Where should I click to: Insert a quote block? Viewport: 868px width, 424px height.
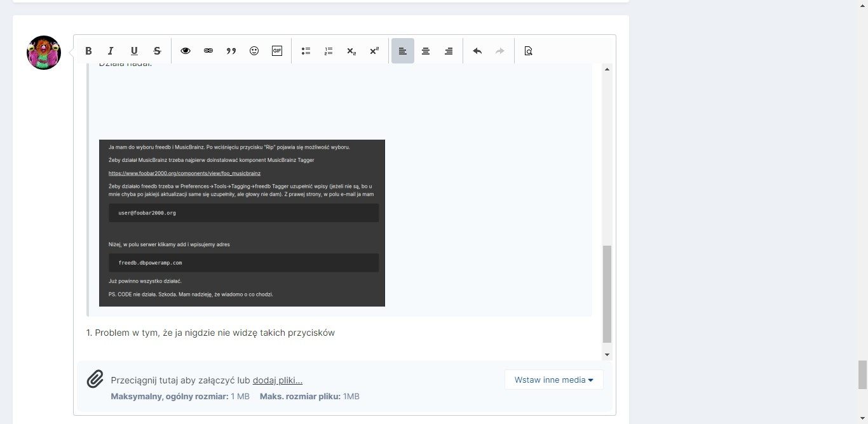(231, 51)
